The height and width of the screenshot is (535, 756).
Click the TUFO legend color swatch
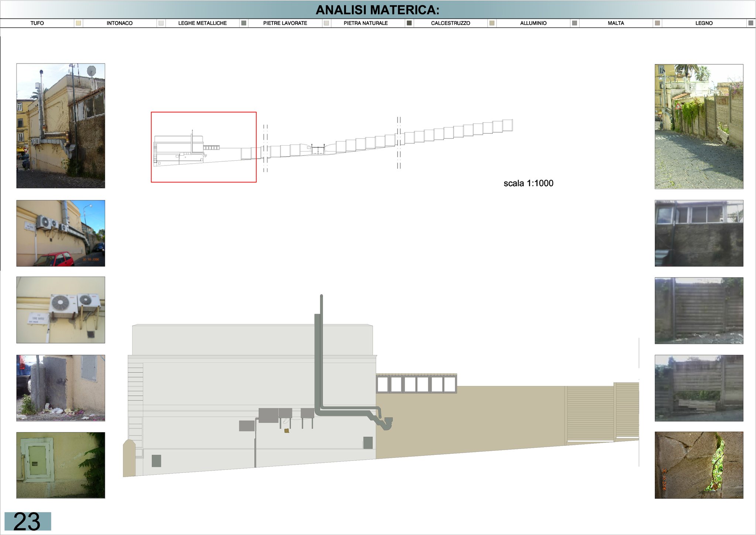point(78,23)
